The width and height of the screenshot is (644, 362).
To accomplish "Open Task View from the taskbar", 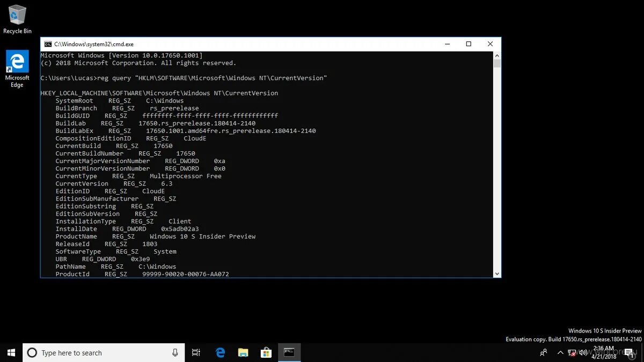I will [x=196, y=352].
